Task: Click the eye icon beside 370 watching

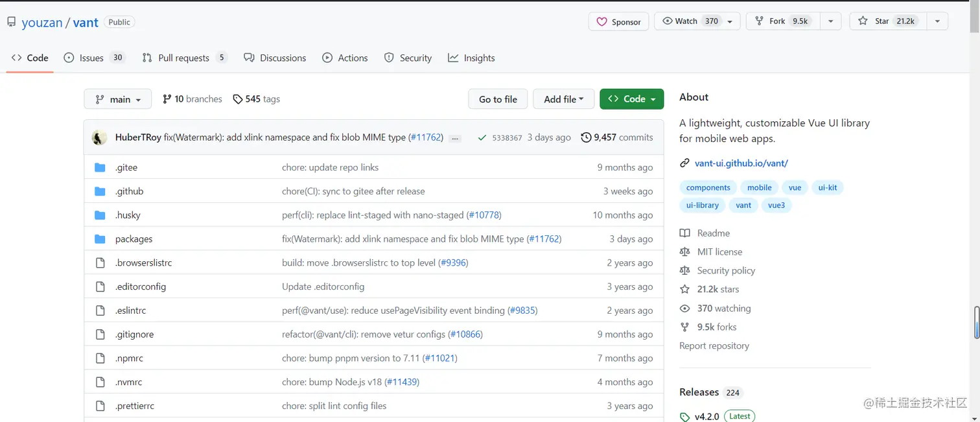Action: (x=684, y=309)
